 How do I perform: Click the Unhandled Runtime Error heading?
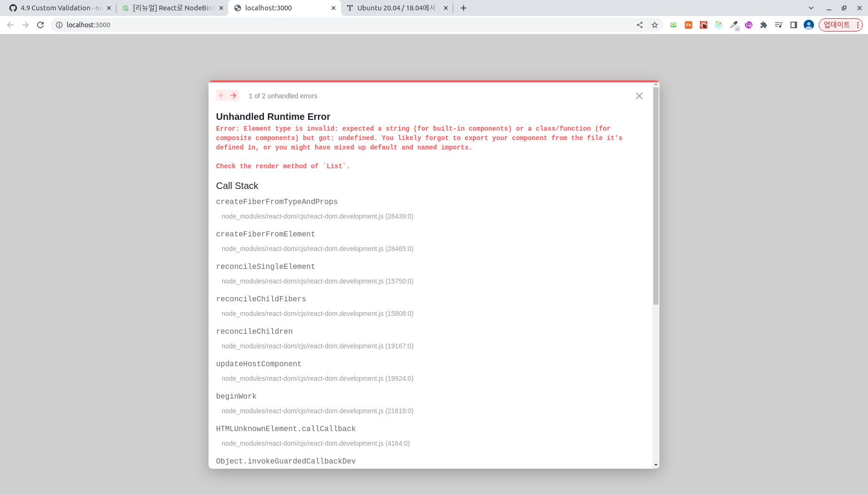pos(273,117)
